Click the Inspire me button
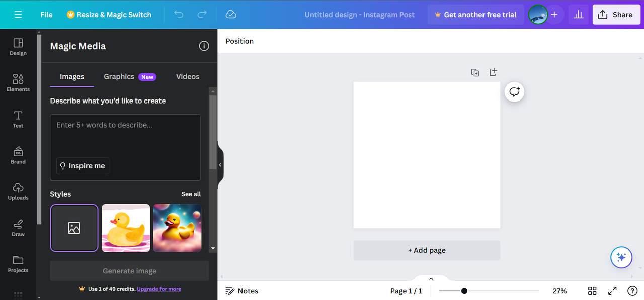This screenshot has height=300, width=644. (x=83, y=166)
